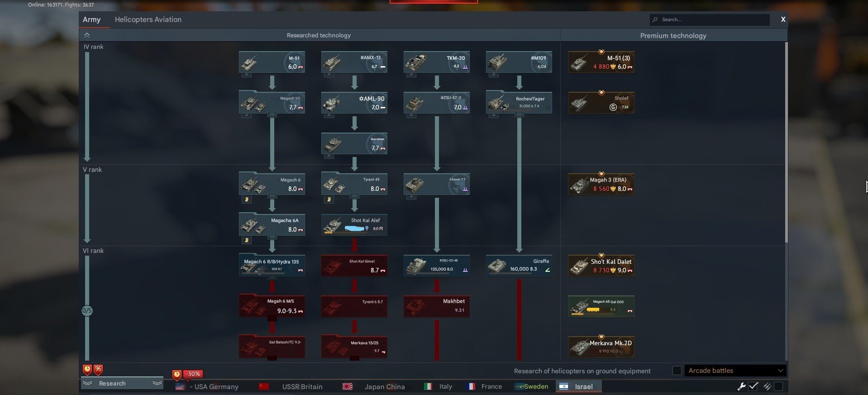
Task: Click the vertical scrollbar of tech tree
Action: 786,143
